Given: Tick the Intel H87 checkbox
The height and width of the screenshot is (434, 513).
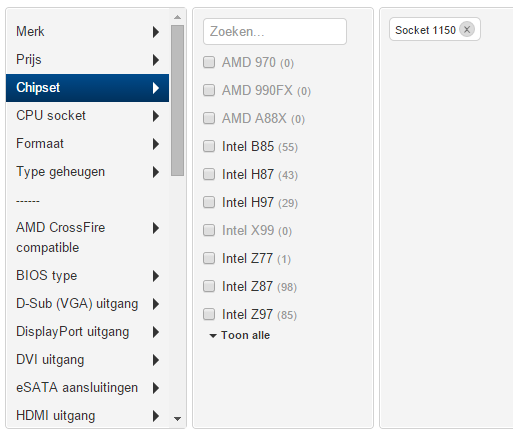Looking at the screenshot, I should [209, 174].
